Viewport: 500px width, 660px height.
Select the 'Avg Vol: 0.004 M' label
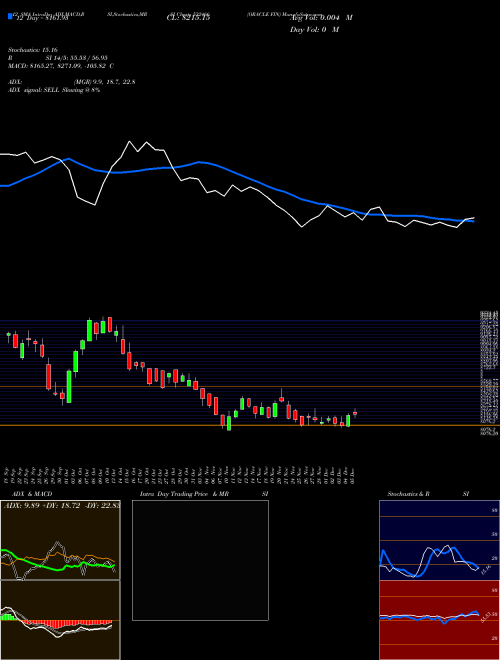[x=321, y=18]
